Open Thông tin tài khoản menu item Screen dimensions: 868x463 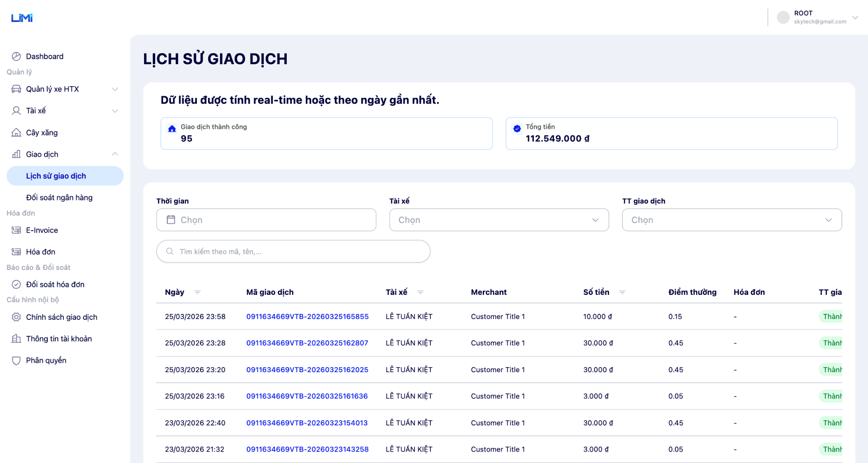pyautogui.click(x=65, y=338)
